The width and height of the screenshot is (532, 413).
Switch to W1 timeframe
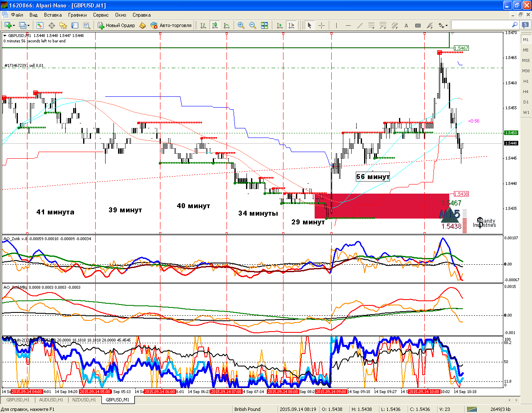pyautogui.click(x=526, y=113)
